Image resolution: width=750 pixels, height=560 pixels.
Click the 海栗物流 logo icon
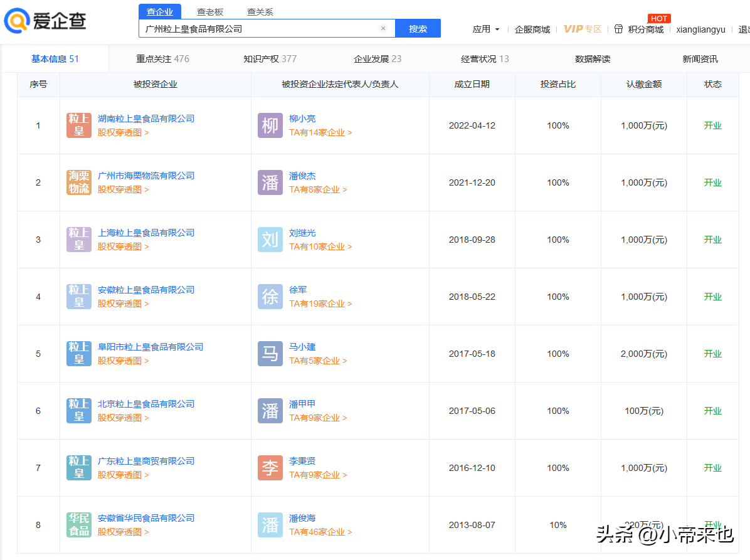(78, 182)
